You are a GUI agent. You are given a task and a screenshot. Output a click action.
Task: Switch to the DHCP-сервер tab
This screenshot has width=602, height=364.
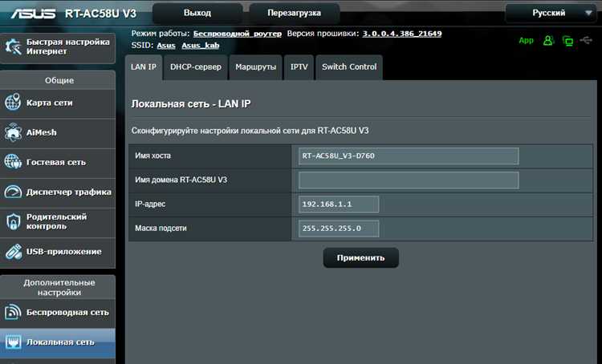195,67
